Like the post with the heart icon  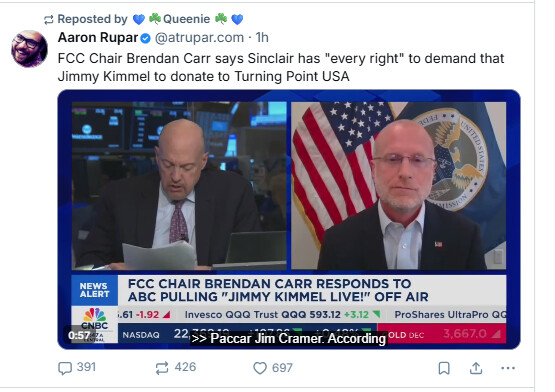point(260,368)
